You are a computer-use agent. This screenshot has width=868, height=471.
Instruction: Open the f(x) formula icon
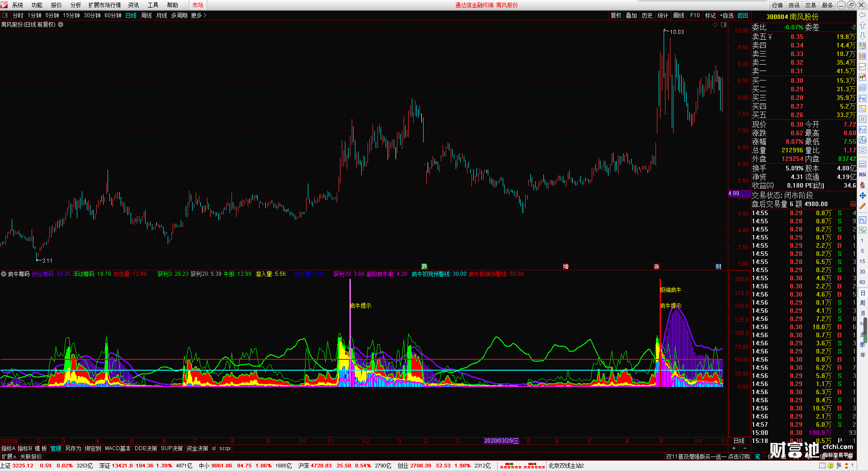tap(863, 140)
